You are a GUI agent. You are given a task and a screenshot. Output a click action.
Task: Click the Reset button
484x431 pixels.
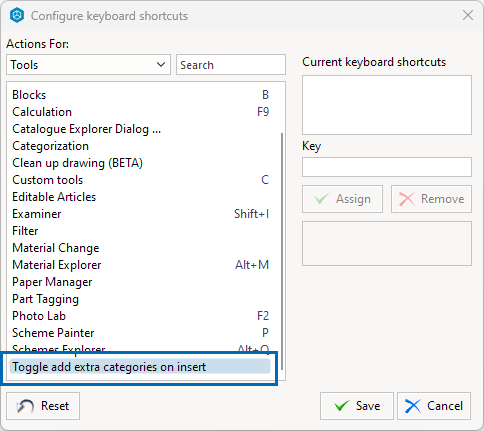(x=43, y=406)
